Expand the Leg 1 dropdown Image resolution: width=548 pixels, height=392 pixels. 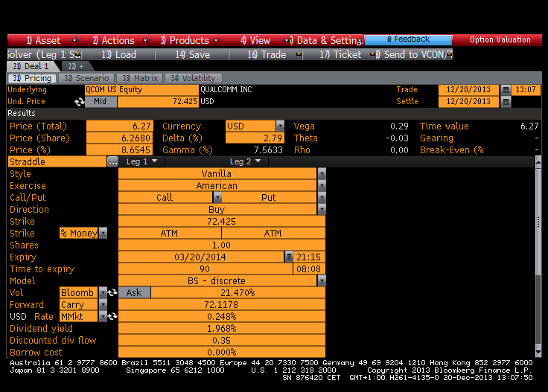[141, 161]
